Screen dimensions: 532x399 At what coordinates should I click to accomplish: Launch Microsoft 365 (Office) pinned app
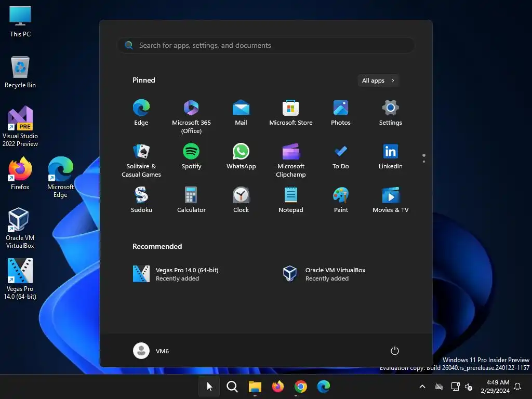pos(191,116)
